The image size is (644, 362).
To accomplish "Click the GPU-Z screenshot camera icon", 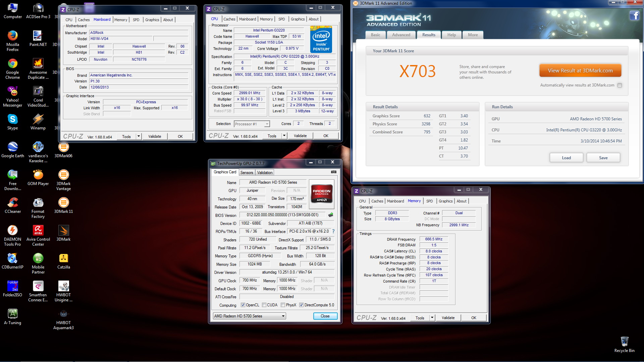I will (x=334, y=172).
